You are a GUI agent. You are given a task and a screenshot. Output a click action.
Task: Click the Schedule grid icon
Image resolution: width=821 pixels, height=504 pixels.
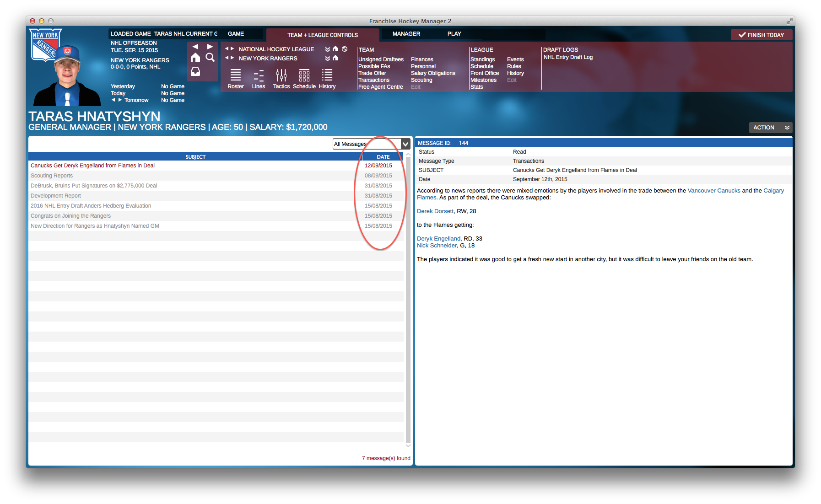click(304, 75)
